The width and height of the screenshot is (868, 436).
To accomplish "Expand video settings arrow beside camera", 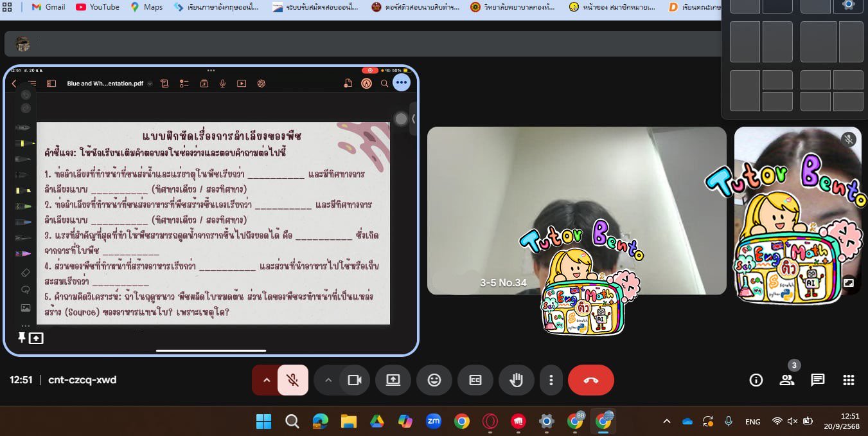I will tap(328, 380).
